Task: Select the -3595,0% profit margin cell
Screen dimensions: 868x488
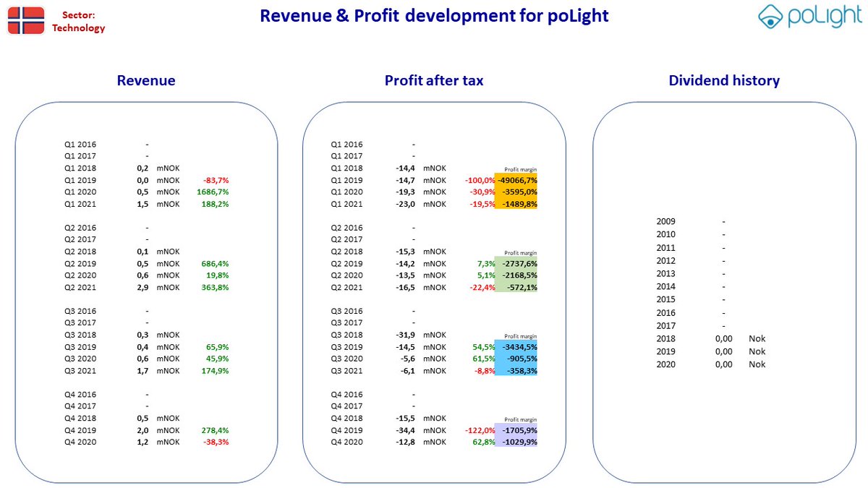Action: [516, 192]
